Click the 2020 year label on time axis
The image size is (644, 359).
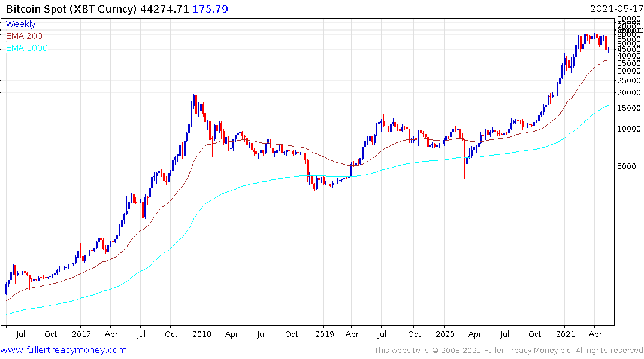[x=445, y=334]
